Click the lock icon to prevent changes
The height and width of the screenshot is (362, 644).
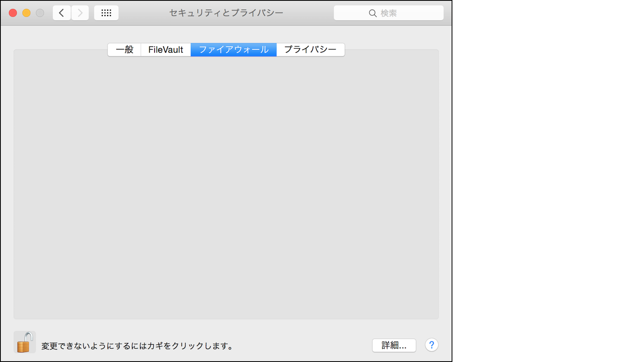pyautogui.click(x=25, y=342)
